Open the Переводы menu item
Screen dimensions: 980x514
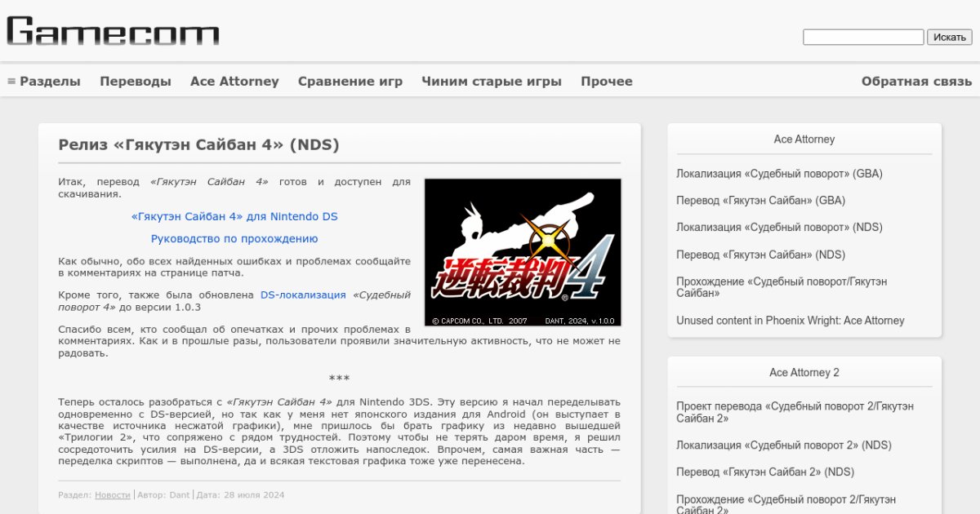click(136, 82)
